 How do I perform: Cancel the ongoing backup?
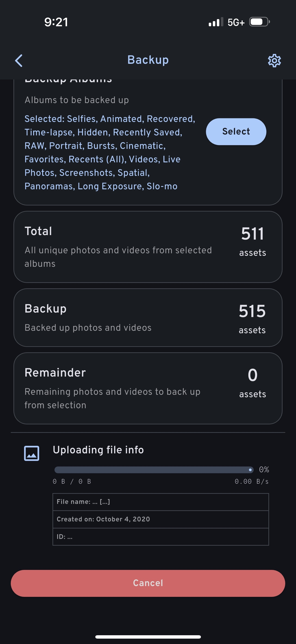point(148,583)
